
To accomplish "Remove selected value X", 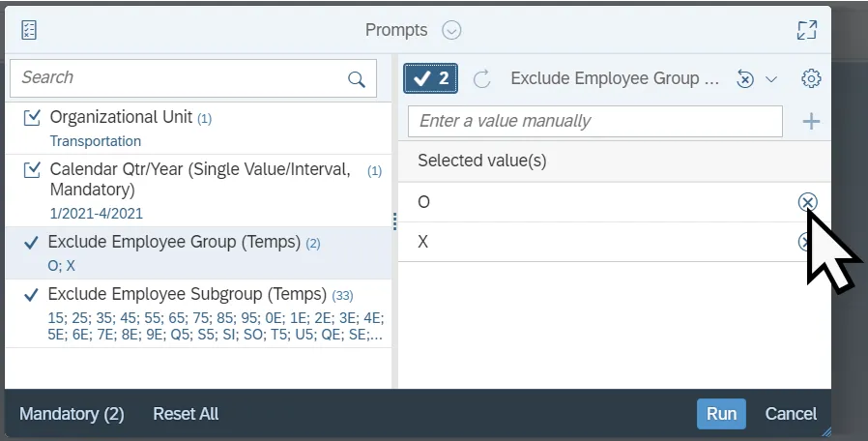I will (805, 242).
